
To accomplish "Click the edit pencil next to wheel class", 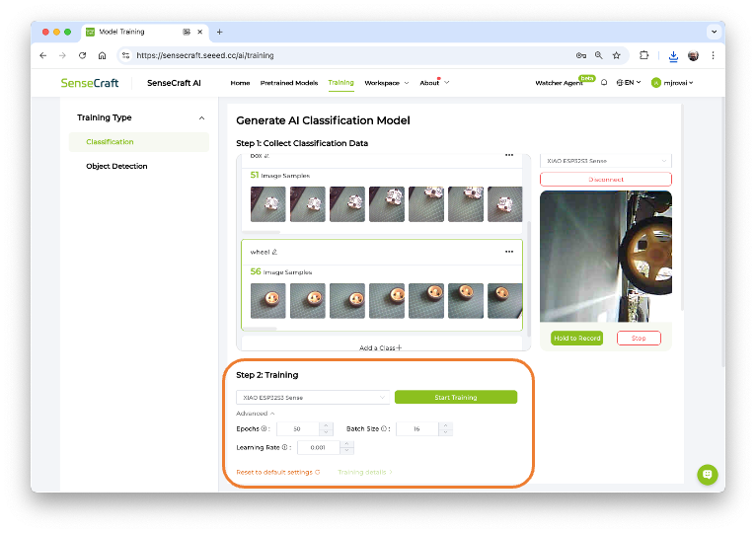I will [273, 252].
